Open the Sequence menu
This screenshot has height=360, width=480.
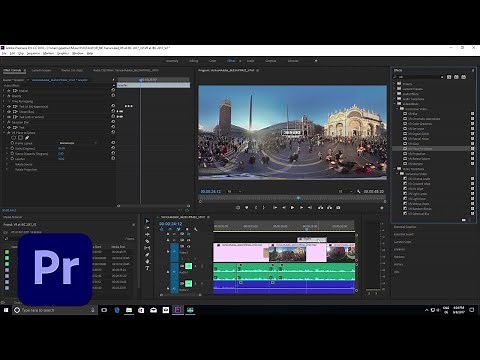33,53
